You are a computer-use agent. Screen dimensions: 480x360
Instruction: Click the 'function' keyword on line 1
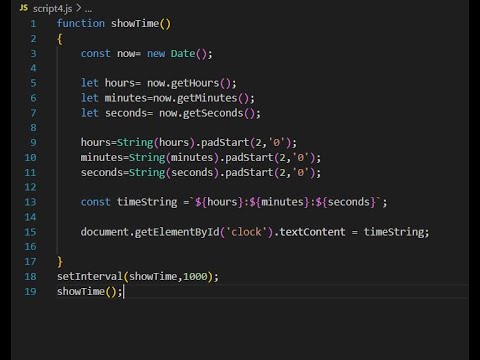pos(81,23)
